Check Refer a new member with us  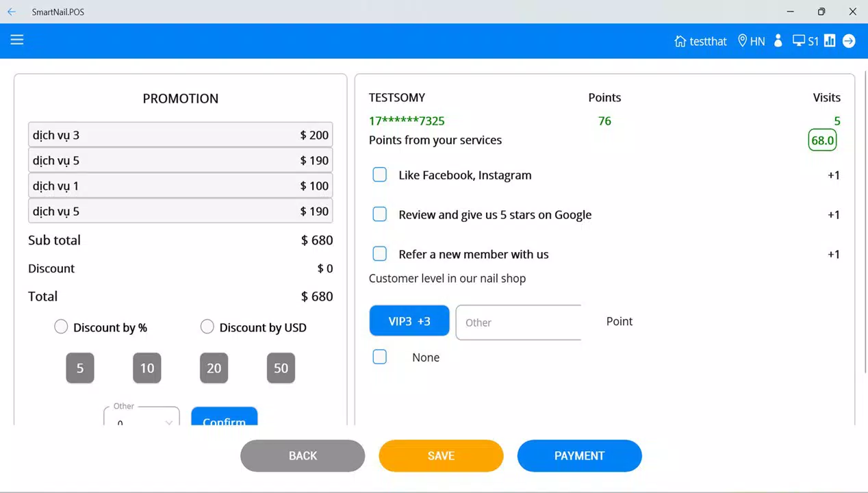tap(379, 254)
